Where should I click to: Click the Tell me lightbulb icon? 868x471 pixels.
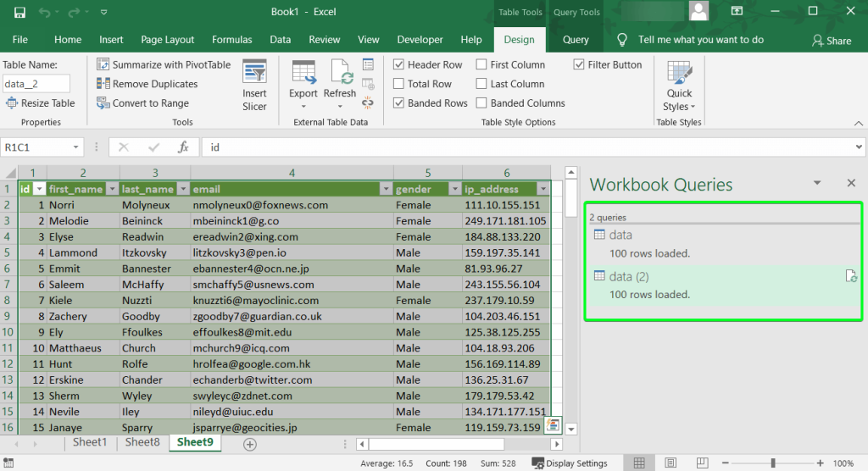[622, 40]
